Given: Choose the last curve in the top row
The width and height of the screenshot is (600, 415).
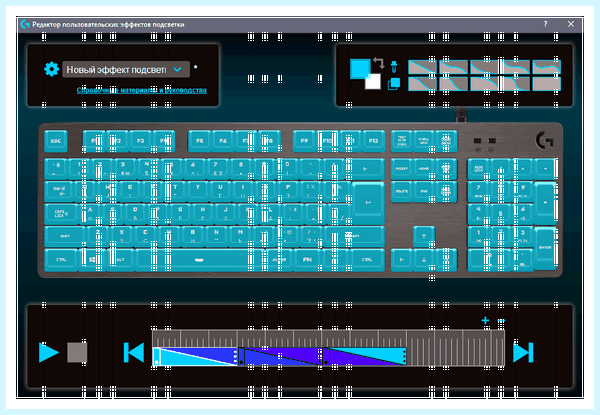Looking at the screenshot, I should click(547, 67).
